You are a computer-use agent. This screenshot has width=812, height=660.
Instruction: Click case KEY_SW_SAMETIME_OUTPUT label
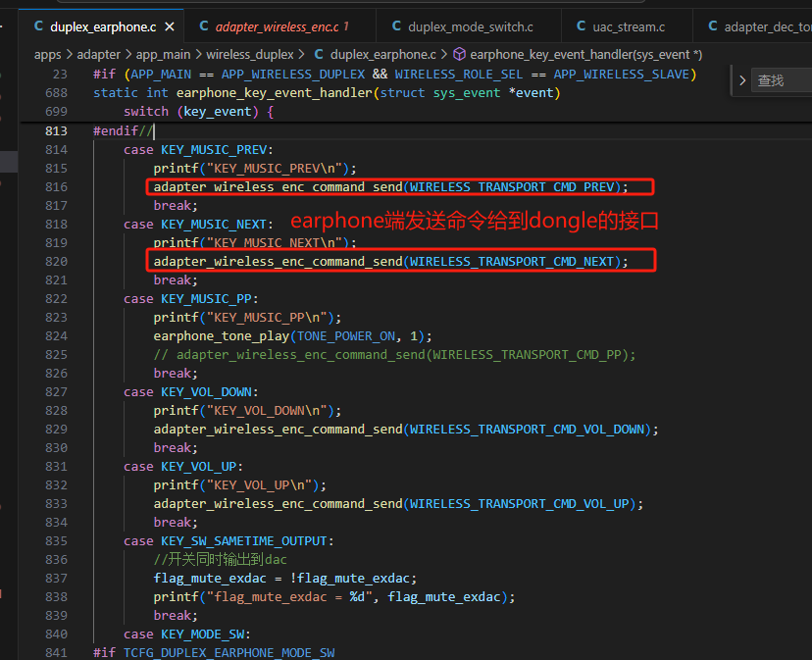[228, 541]
